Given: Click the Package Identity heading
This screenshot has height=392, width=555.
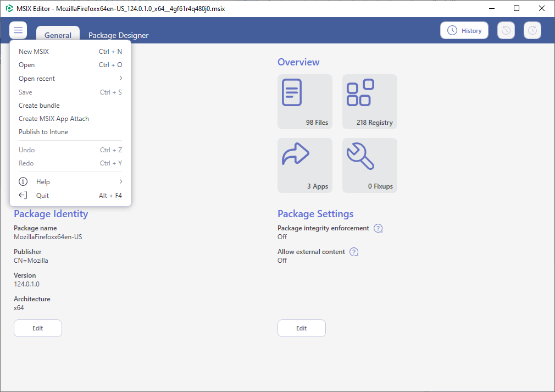Looking at the screenshot, I should (x=51, y=214).
